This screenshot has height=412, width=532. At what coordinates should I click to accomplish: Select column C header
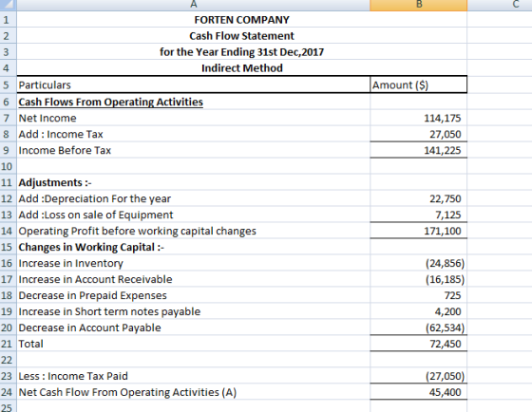pos(500,5)
